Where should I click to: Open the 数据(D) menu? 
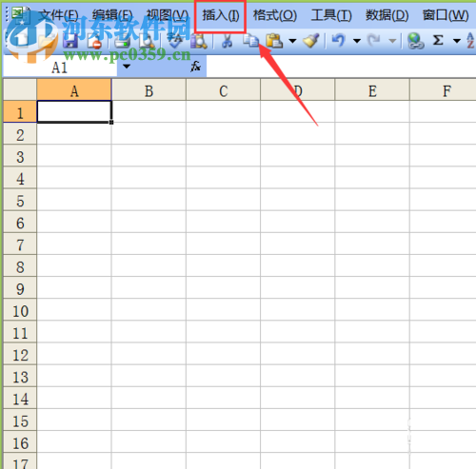[x=387, y=15]
